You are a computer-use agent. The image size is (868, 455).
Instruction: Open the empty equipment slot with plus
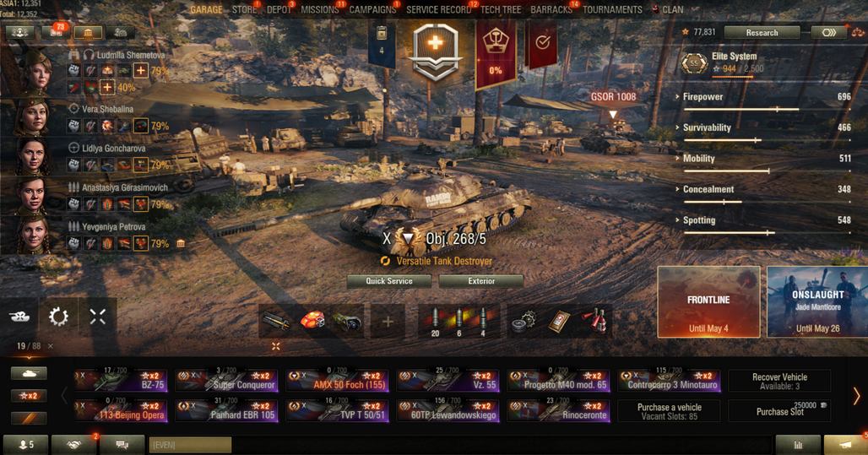click(388, 321)
